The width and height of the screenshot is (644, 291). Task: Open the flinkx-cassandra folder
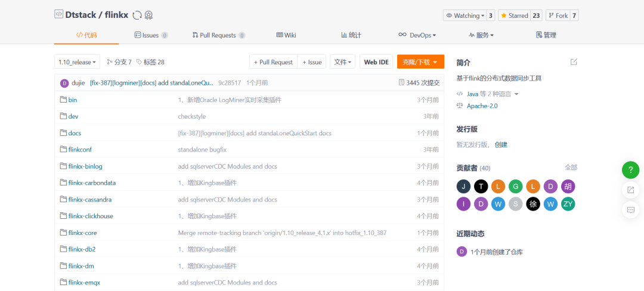[90, 200]
